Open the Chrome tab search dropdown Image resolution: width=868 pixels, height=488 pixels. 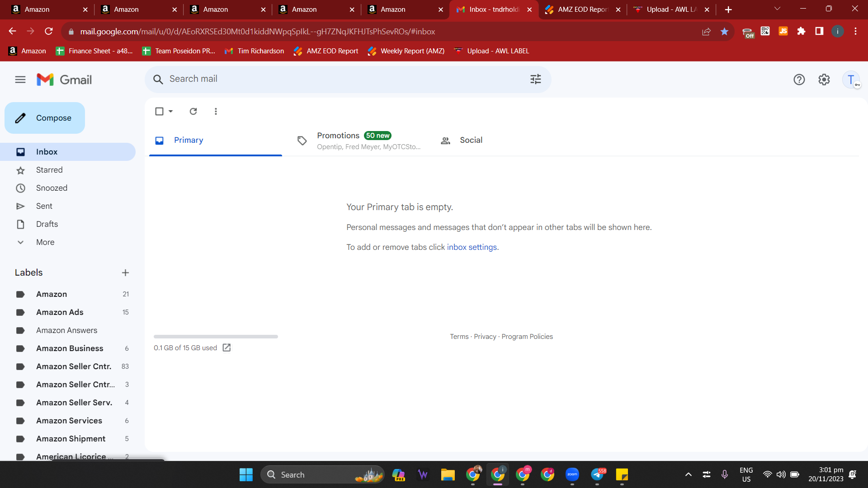tap(778, 9)
